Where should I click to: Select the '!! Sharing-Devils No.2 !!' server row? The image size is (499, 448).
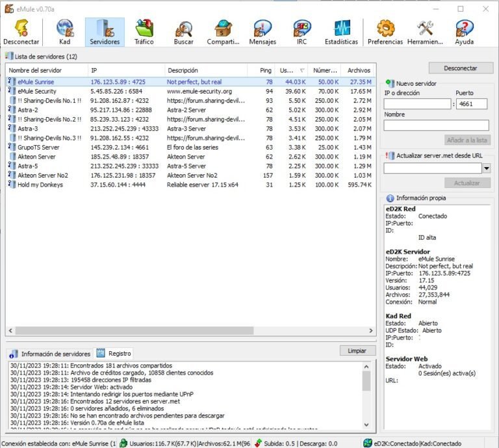pos(190,119)
